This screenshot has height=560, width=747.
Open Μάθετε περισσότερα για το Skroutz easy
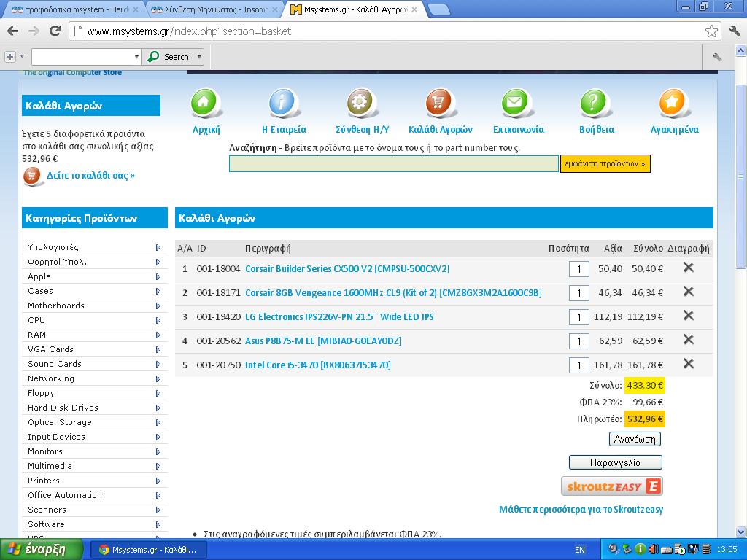point(581,510)
